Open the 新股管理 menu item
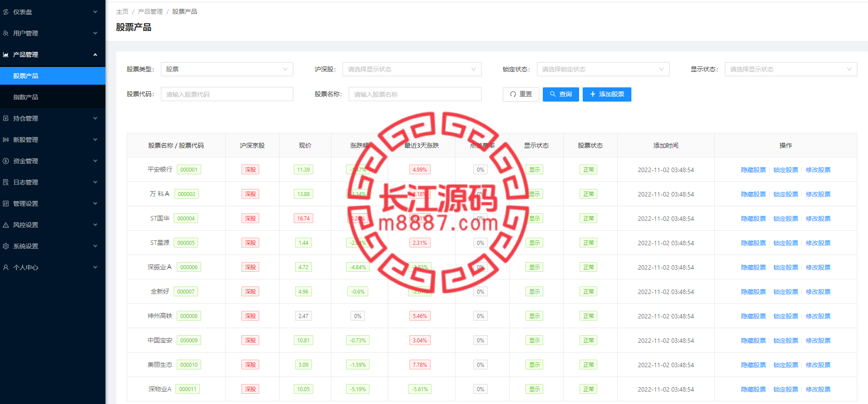The height and width of the screenshot is (404, 868). click(x=53, y=140)
